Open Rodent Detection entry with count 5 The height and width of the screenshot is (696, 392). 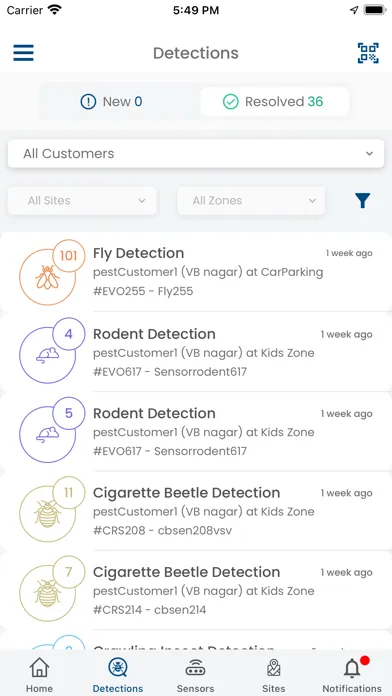point(196,431)
